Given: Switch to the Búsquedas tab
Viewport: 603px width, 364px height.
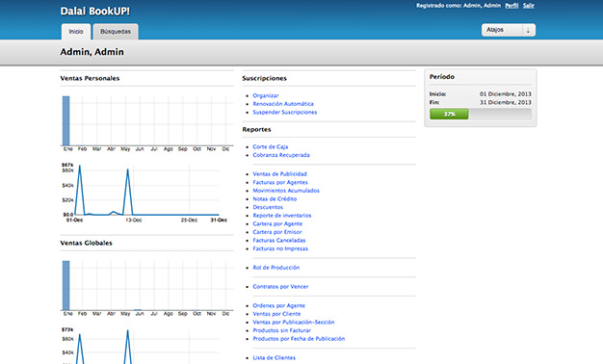Looking at the screenshot, I should 116,32.
